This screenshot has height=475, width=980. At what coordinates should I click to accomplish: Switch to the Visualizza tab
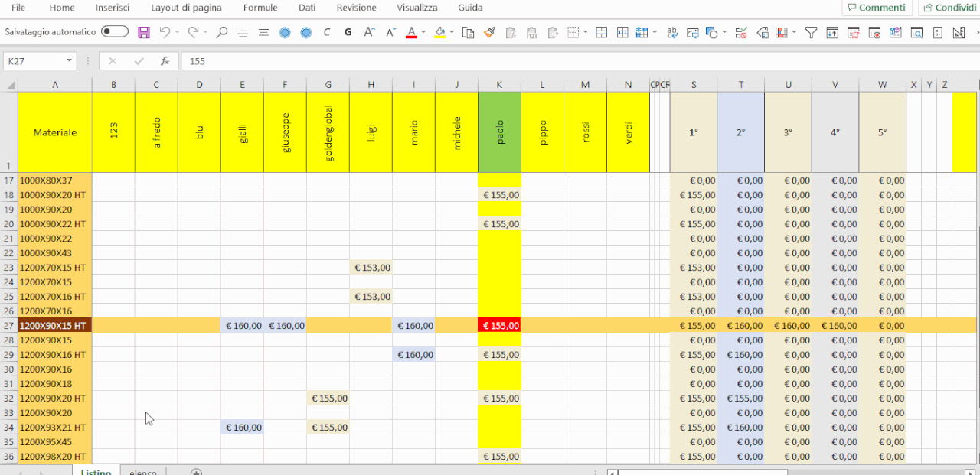[417, 8]
